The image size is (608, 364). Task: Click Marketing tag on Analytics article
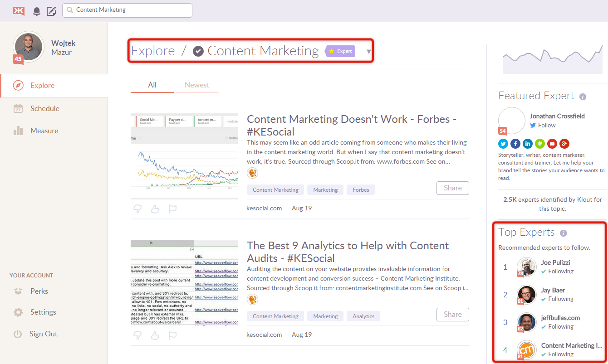325,316
